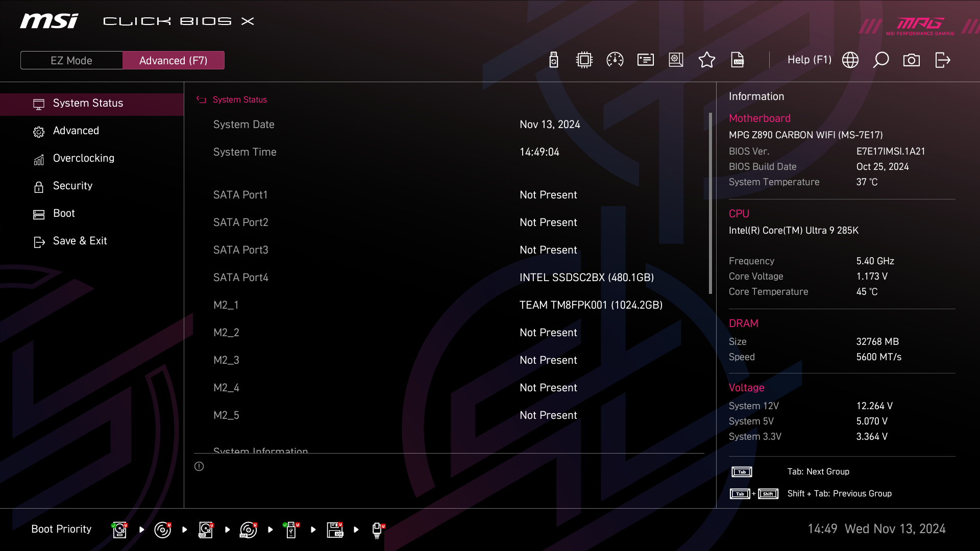Open the M-Flash USB update icon
Image resolution: width=980 pixels, height=551 pixels.
(x=553, y=60)
